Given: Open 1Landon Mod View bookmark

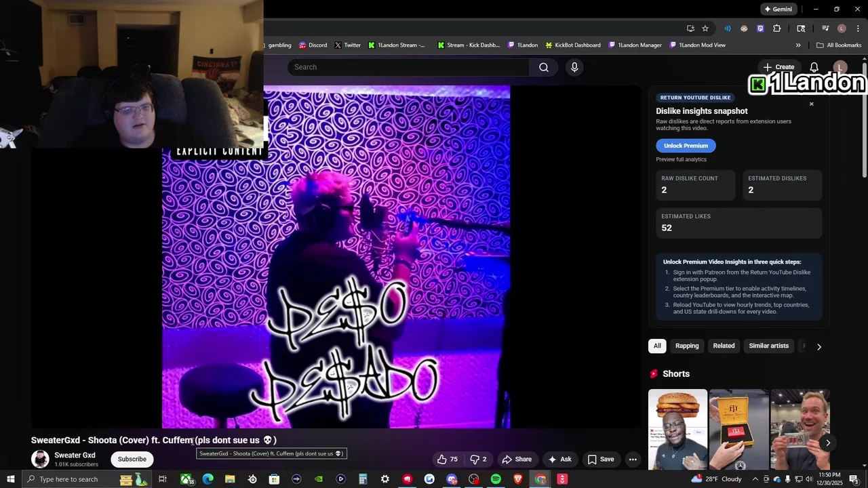Looking at the screenshot, I should coord(697,45).
